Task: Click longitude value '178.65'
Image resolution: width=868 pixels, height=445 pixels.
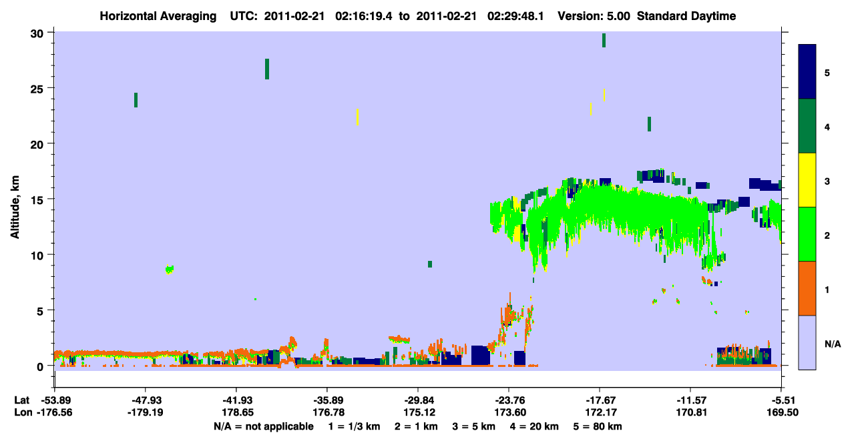Action: [236, 412]
